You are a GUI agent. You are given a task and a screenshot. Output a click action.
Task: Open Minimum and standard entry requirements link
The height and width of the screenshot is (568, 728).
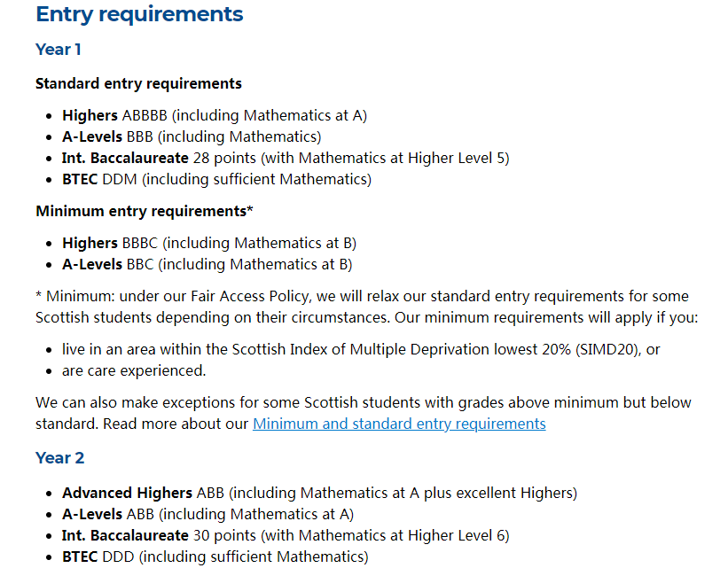point(399,424)
